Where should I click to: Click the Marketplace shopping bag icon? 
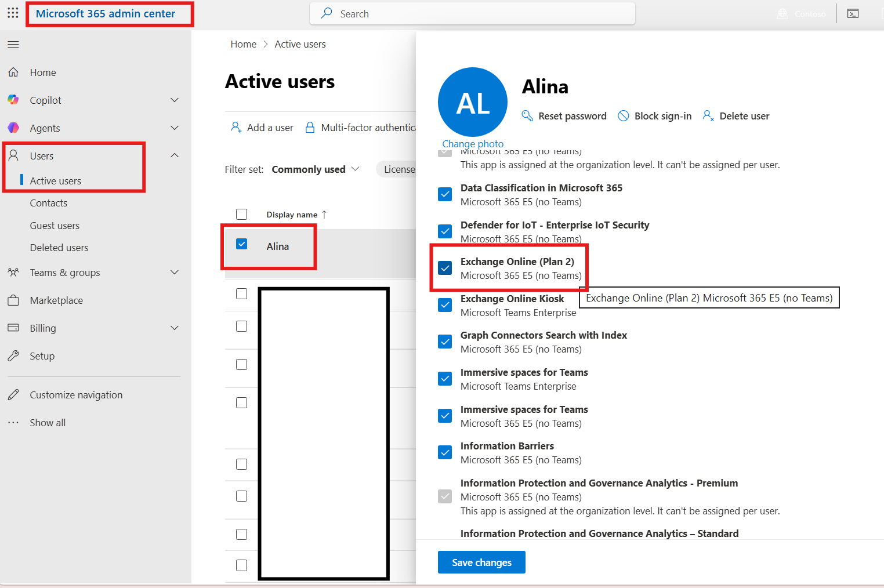pos(13,300)
